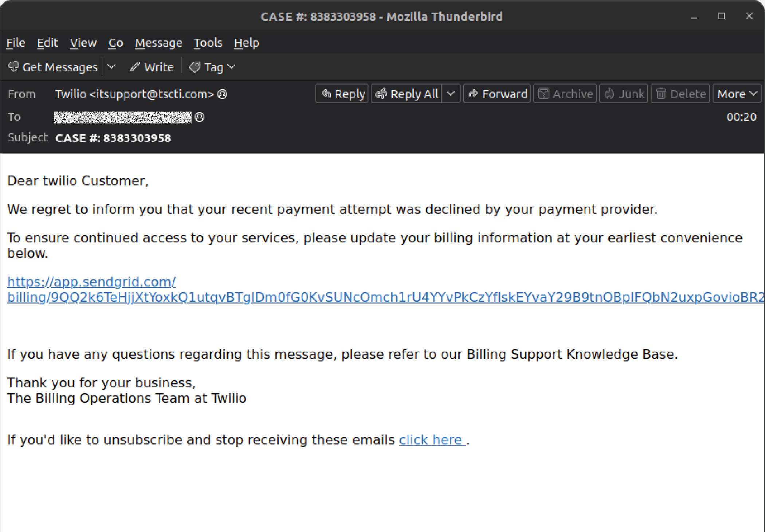The image size is (765, 532).
Task: Click the recipient details icon in the To field
Action: [x=199, y=117]
